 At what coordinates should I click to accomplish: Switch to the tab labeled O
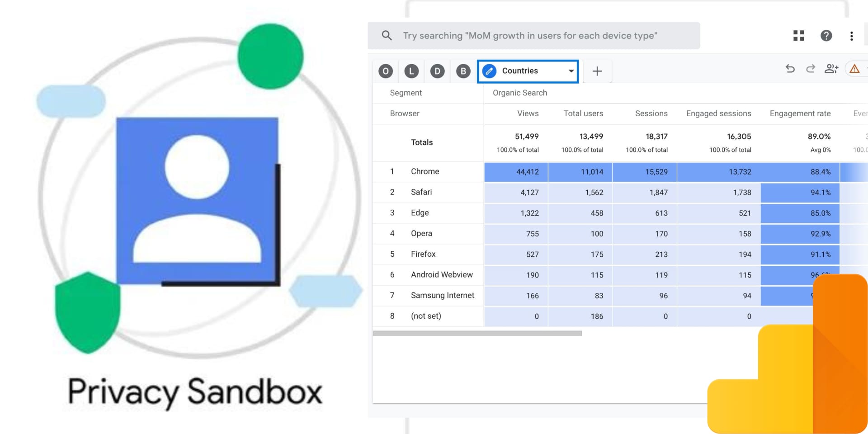386,71
